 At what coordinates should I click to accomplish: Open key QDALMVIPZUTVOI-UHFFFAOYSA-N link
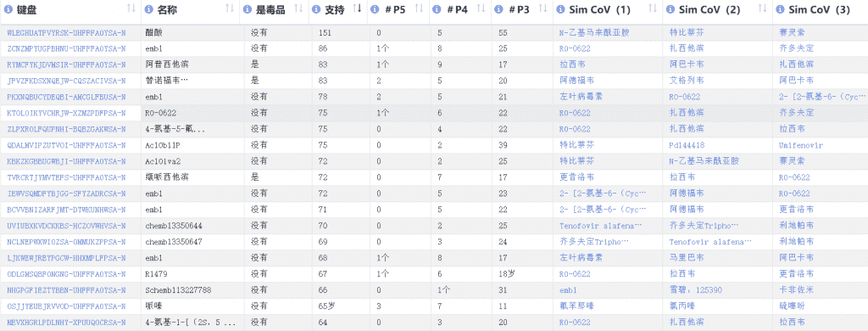point(66,145)
